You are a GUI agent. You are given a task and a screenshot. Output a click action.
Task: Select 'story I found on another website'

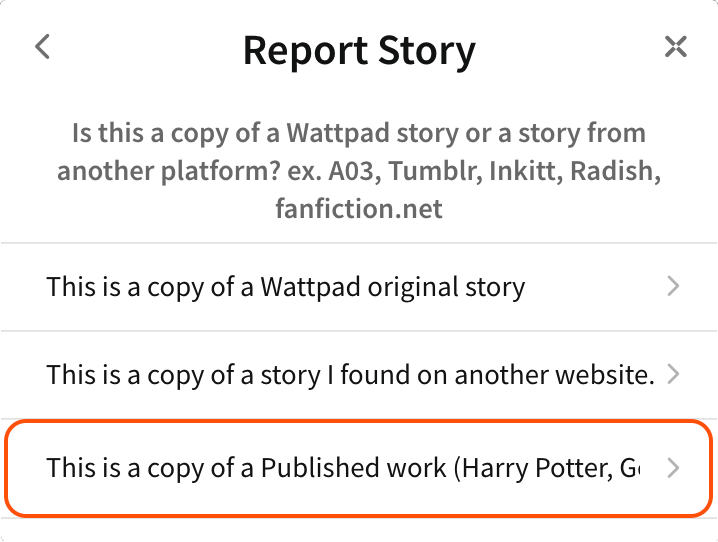[x=350, y=375]
